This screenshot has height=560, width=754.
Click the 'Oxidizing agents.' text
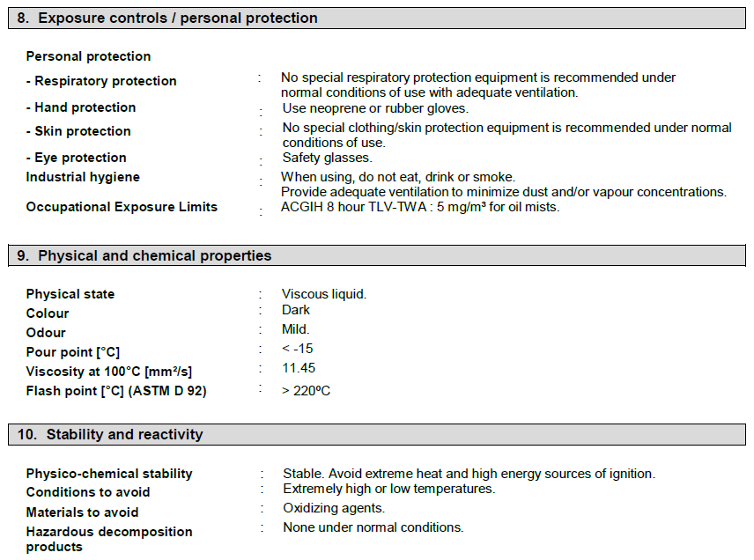(x=334, y=508)
